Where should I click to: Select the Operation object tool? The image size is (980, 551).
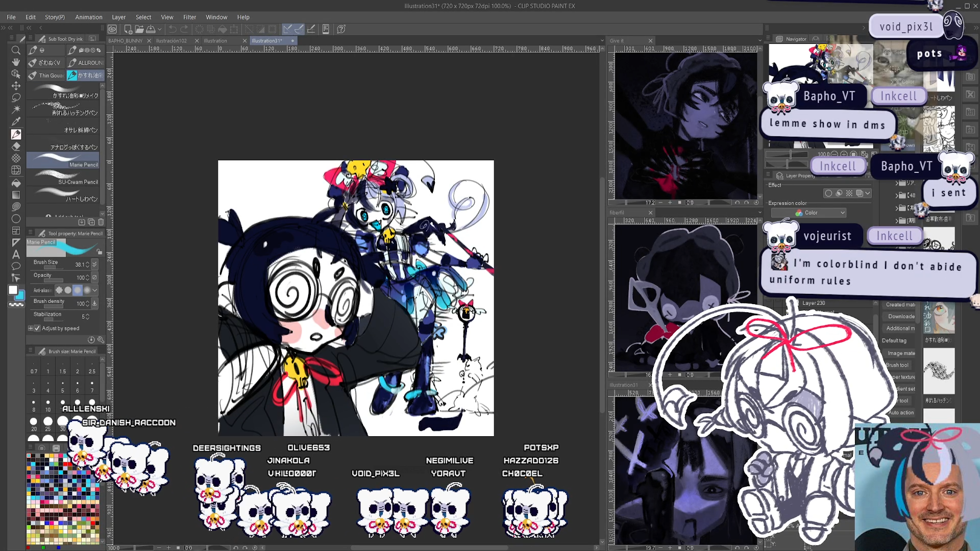[x=16, y=74]
